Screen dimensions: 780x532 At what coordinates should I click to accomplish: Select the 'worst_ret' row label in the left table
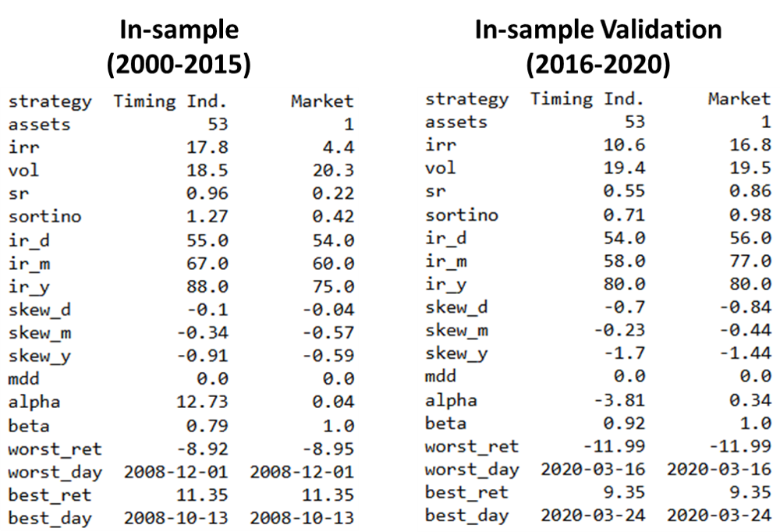[x=55, y=449]
